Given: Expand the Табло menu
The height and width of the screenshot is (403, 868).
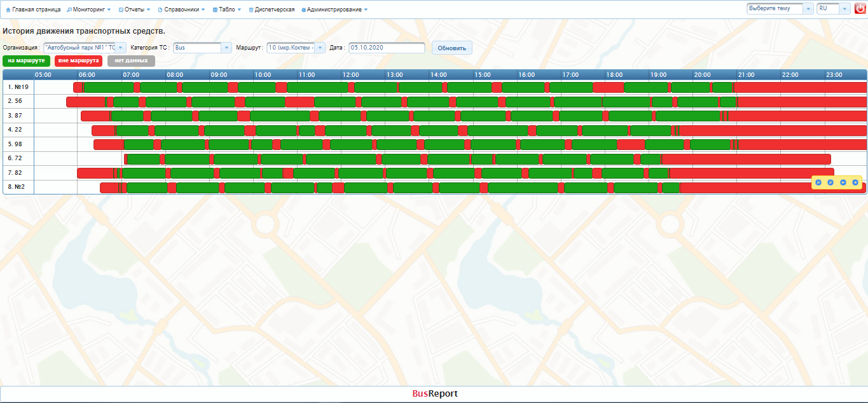Looking at the screenshot, I should (x=227, y=10).
